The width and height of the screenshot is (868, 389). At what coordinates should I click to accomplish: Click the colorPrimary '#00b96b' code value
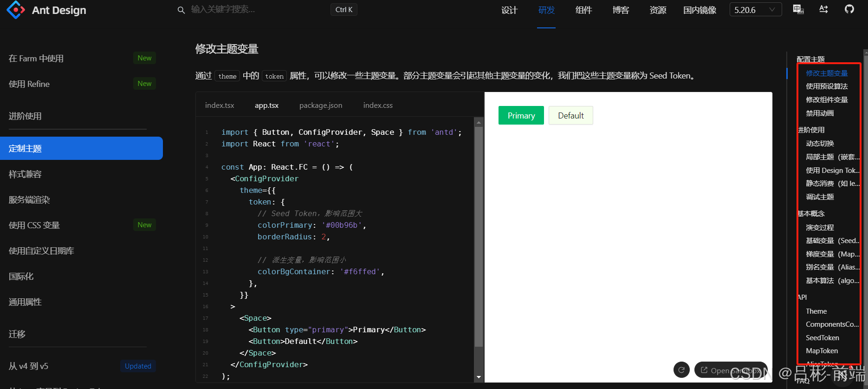(342, 225)
